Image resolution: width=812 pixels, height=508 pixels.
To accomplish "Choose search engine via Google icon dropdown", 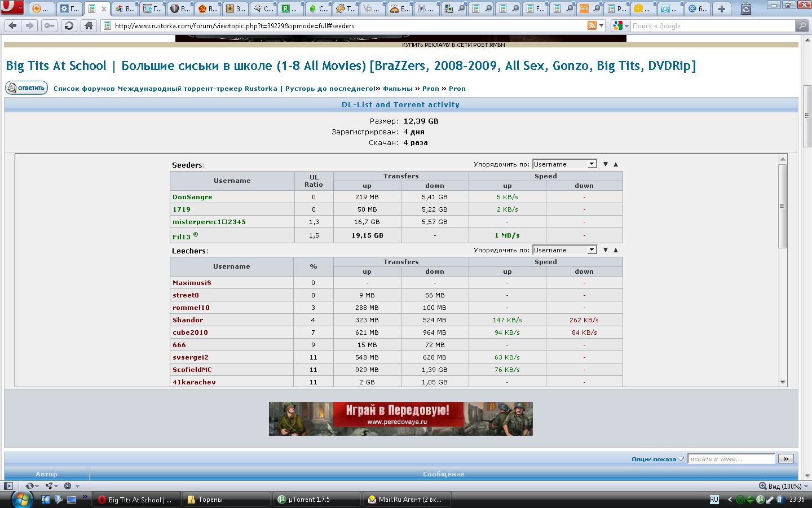I will [x=621, y=25].
